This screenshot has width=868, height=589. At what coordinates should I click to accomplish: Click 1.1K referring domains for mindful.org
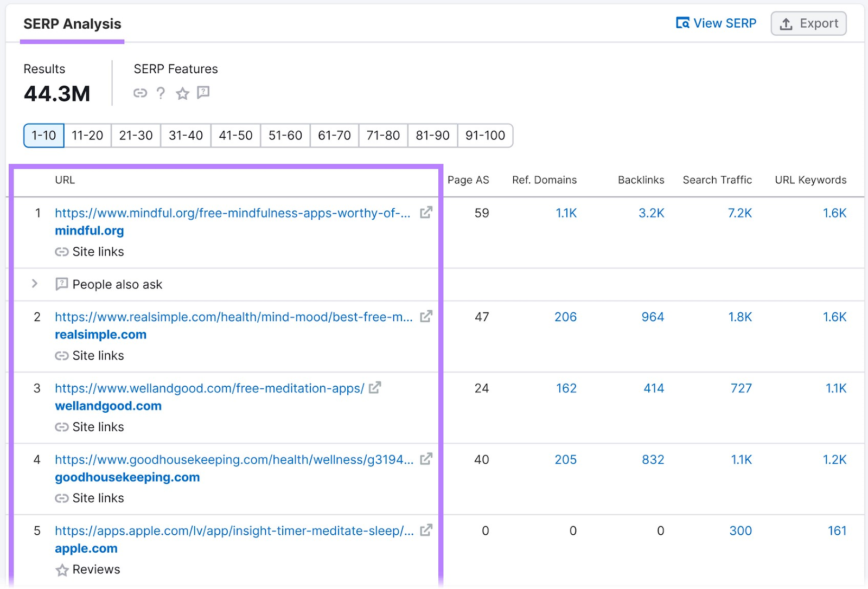click(x=566, y=213)
